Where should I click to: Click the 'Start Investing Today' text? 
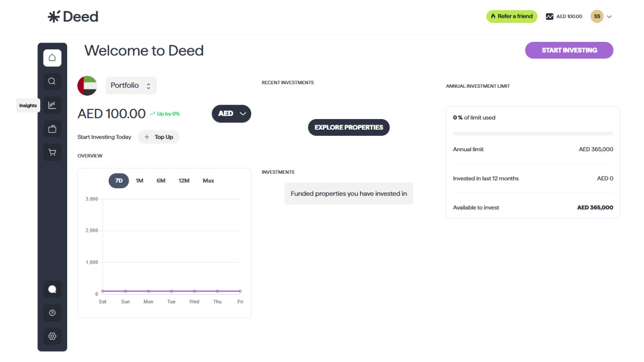point(104,137)
